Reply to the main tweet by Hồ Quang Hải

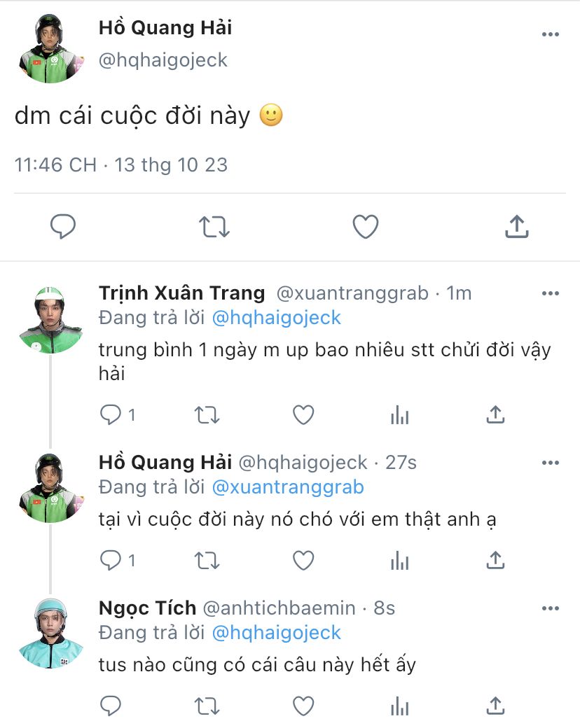coord(63,227)
